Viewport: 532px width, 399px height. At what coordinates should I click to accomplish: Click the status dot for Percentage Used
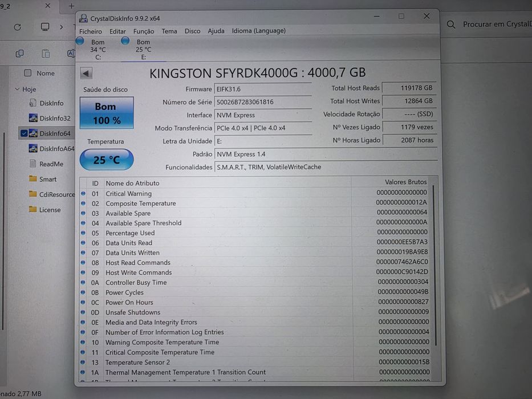(x=83, y=233)
